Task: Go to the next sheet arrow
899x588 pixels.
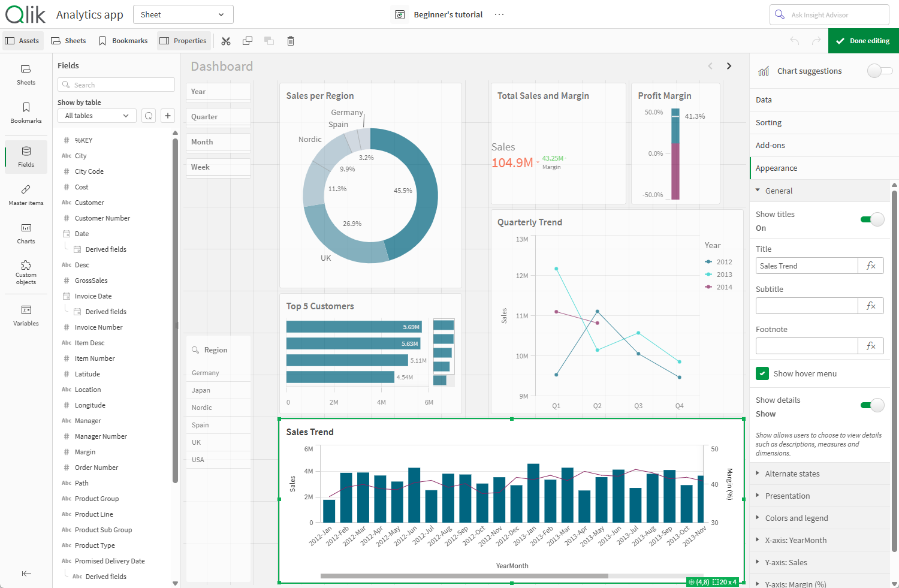Action: point(729,66)
